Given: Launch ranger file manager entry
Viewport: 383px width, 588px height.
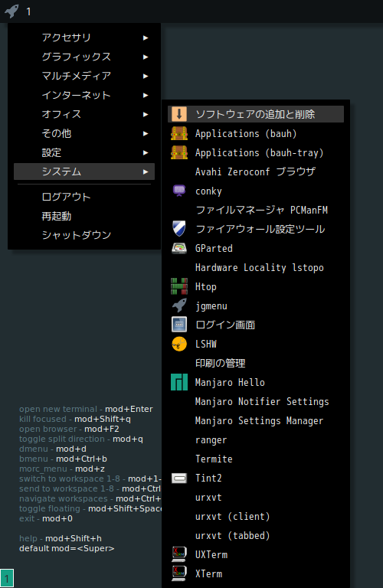Looking at the screenshot, I should pos(255,440).
